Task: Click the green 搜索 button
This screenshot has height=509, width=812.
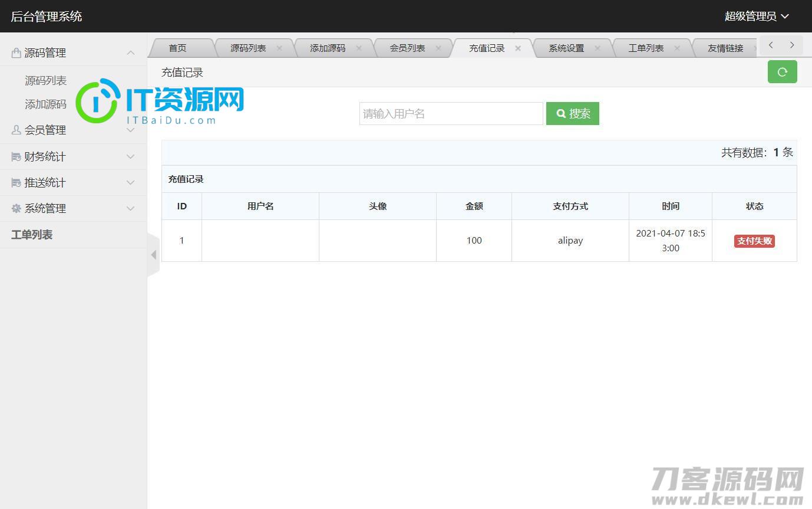Action: coord(573,114)
